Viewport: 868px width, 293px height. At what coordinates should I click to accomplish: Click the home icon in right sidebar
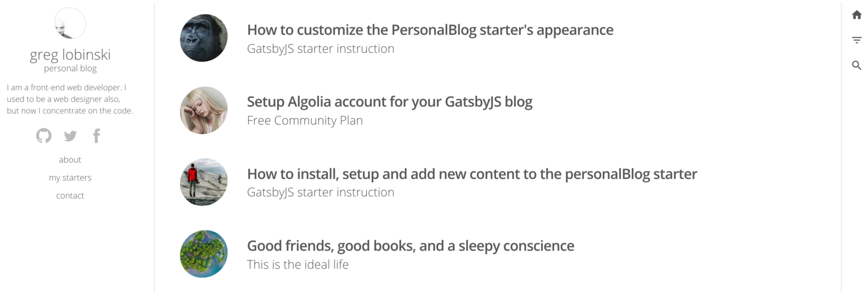pyautogui.click(x=856, y=15)
